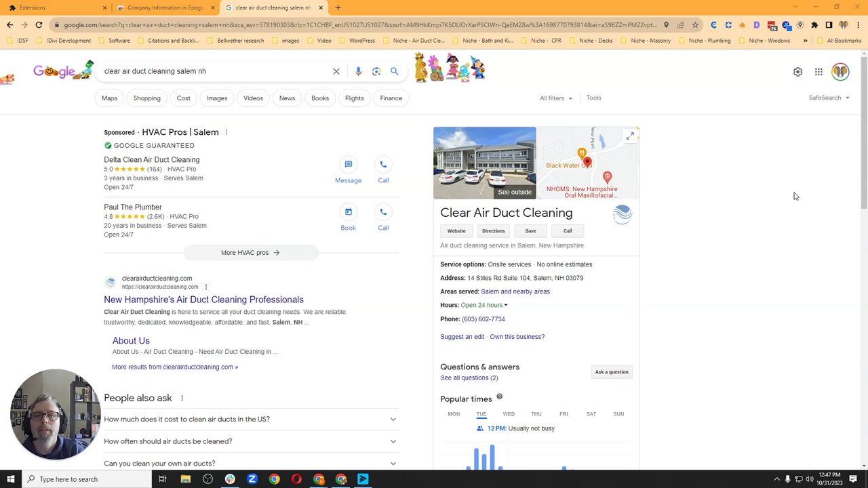Show more bookmarks with chevron
Viewport: 868px width, 488px height.
[x=805, y=41]
